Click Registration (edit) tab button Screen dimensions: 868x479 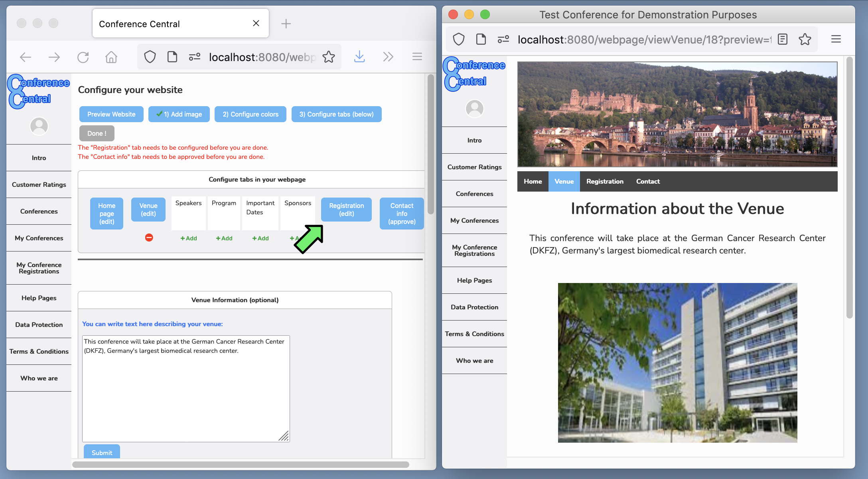tap(346, 210)
